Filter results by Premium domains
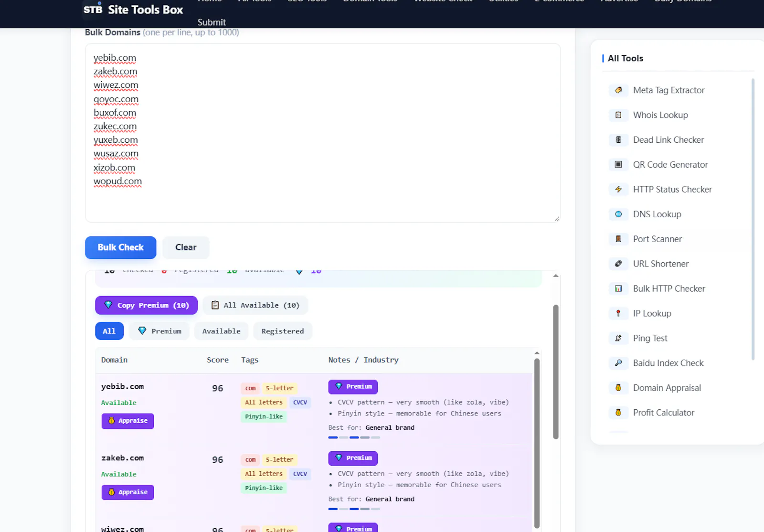Viewport: 764px width, 532px height. pyautogui.click(x=159, y=331)
